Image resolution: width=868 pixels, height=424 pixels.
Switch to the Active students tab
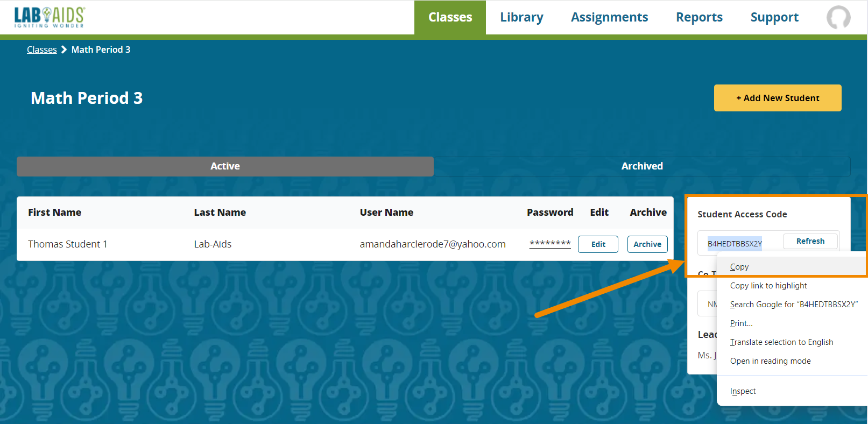(225, 166)
